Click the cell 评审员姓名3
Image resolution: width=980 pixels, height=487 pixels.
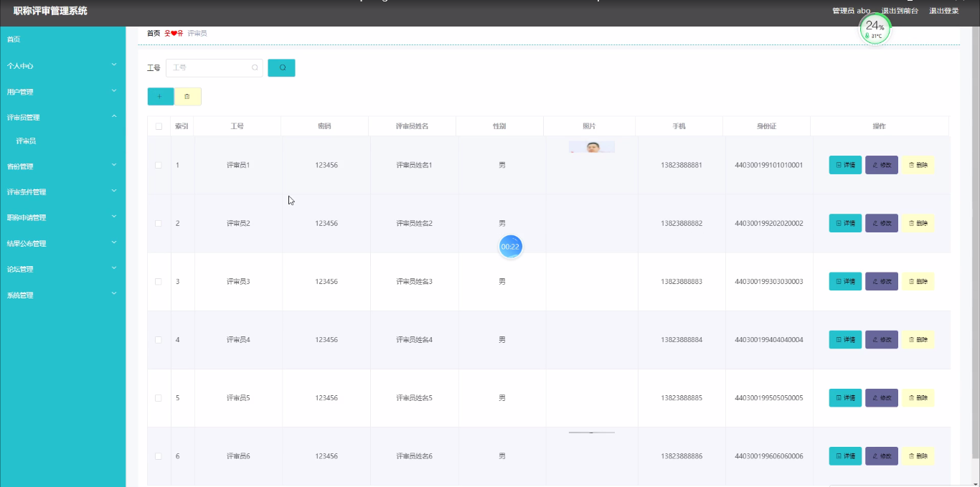pos(415,281)
